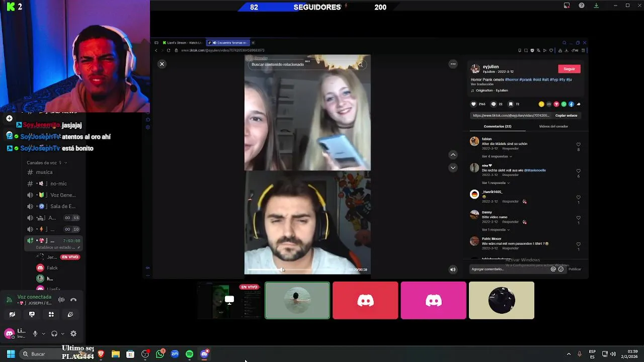Insert a mention with the @ icon
This screenshot has width=644, height=362.
coord(553,269)
